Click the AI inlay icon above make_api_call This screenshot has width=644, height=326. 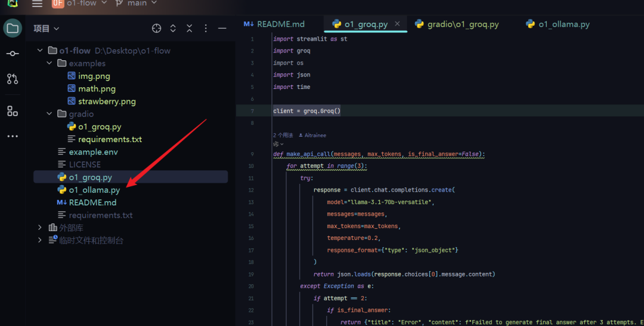278,144
